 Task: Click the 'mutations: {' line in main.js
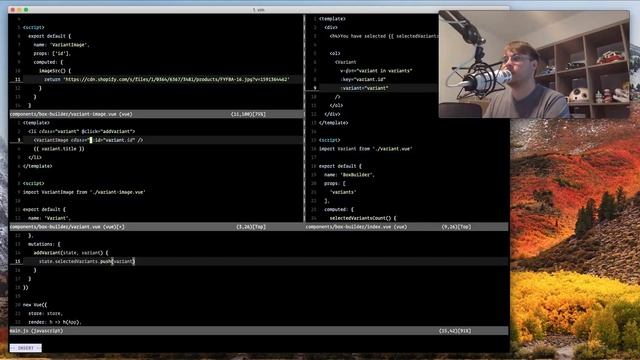44,244
